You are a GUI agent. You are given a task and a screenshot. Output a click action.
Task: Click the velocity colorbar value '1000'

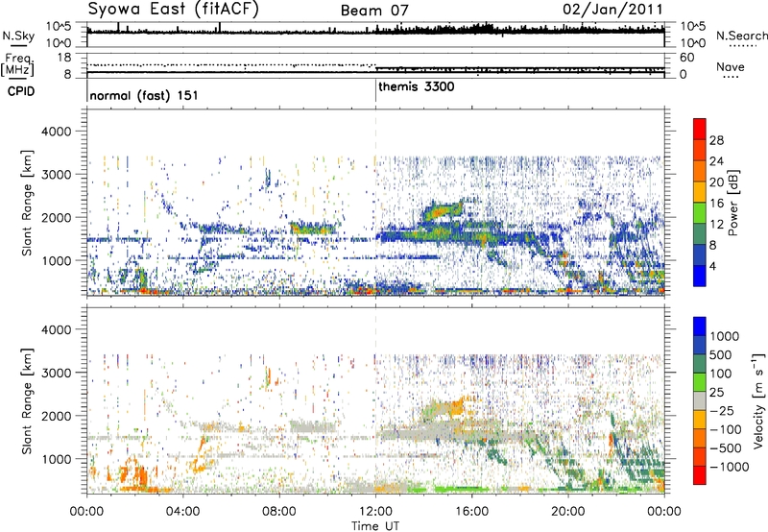click(x=724, y=336)
